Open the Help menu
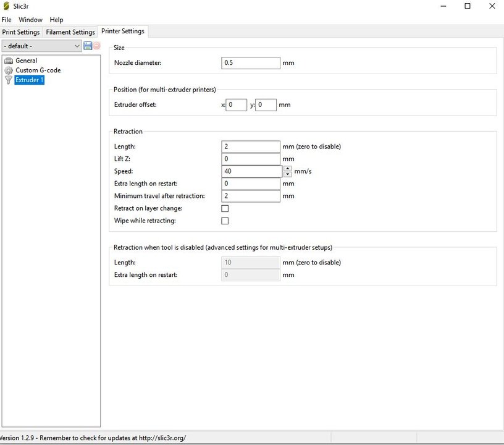This screenshot has height=445, width=504. coord(56,20)
